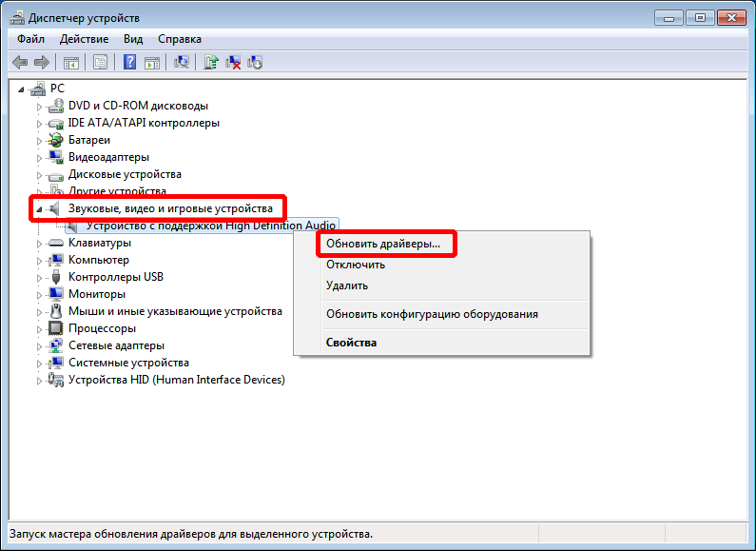This screenshot has width=756, height=551.
Task: Click the PC root computer icon
Action: click(38, 89)
